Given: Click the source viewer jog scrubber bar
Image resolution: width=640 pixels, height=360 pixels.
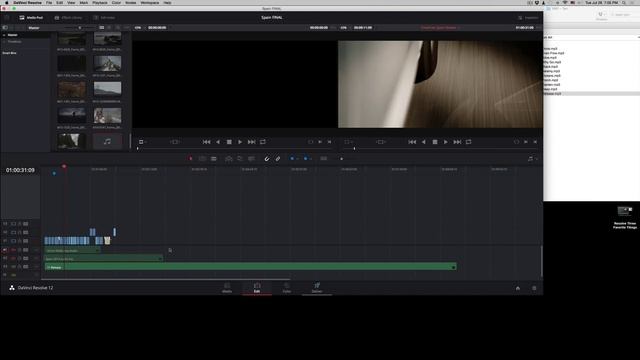Looking at the screenshot, I should pos(235,149).
